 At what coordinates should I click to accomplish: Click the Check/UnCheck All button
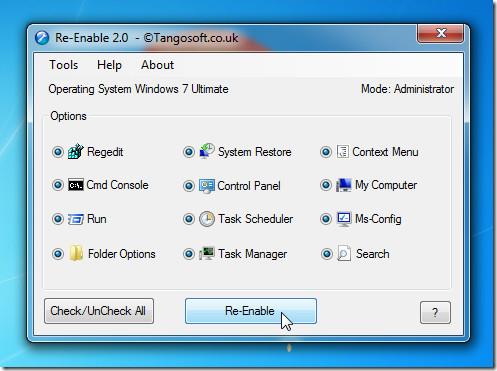99,311
